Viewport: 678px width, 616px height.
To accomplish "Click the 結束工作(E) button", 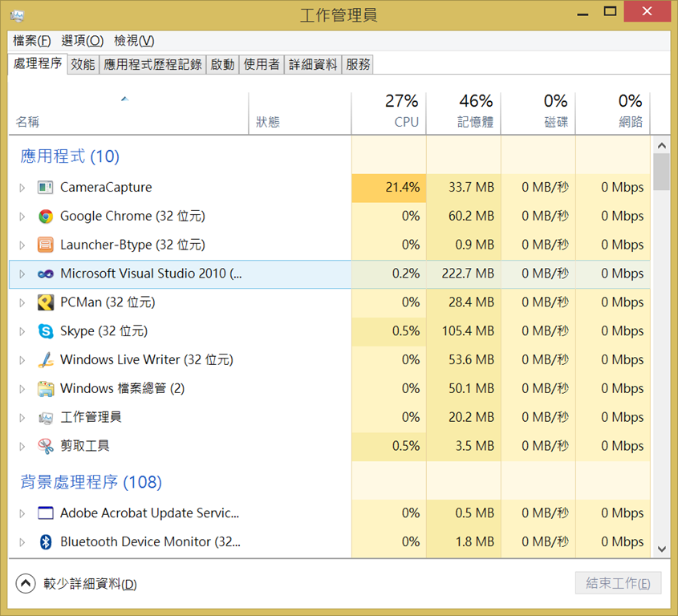I will point(618,583).
